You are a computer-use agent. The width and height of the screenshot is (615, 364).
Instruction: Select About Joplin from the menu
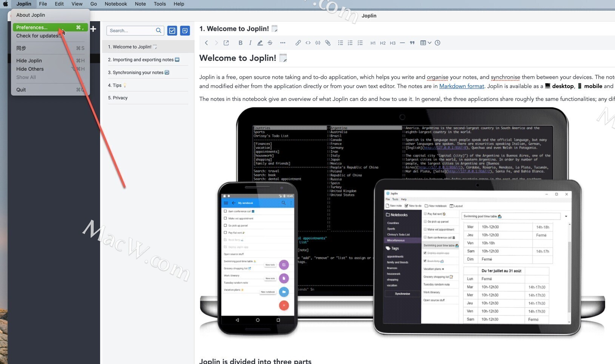pos(50,15)
